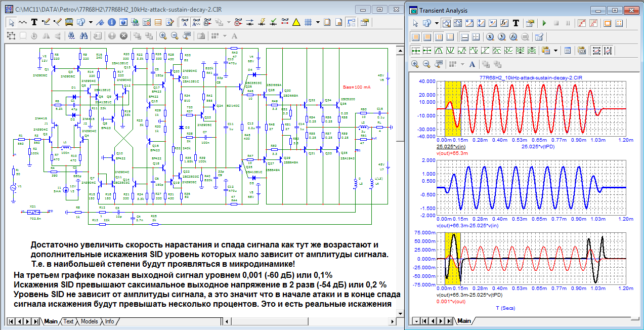Expand the clipboard dropdown arrow in analysis toolbar

[x=555, y=51]
